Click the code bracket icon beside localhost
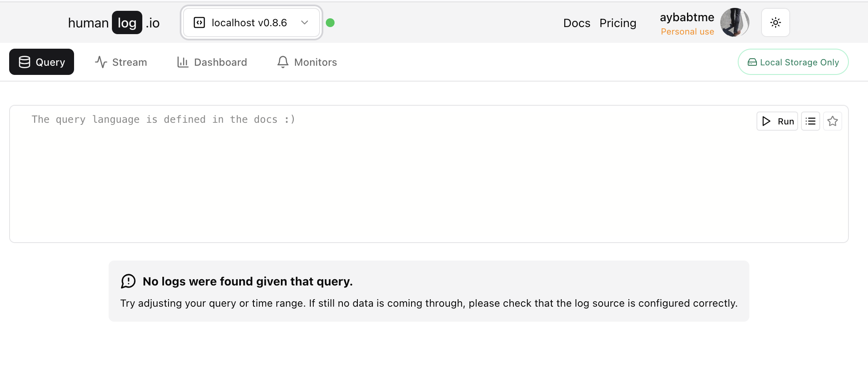The height and width of the screenshot is (392, 868). [x=199, y=22]
